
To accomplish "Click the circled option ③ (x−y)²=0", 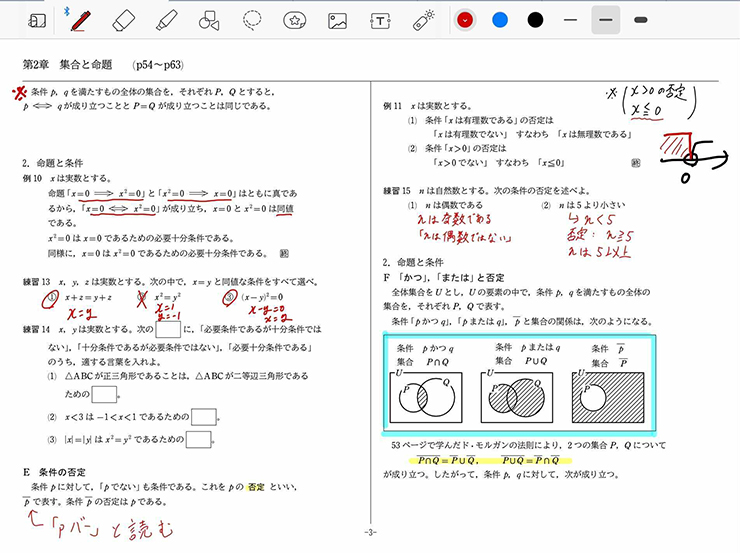I will coord(253,298).
